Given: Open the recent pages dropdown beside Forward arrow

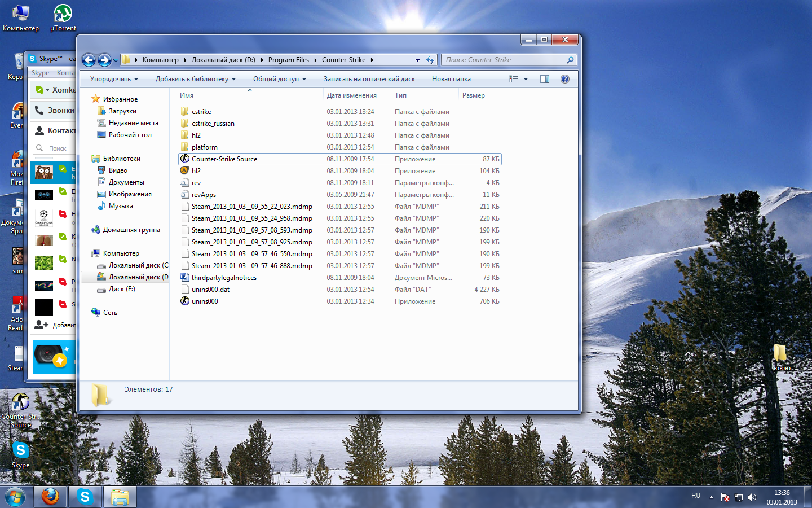Looking at the screenshot, I should [x=116, y=60].
